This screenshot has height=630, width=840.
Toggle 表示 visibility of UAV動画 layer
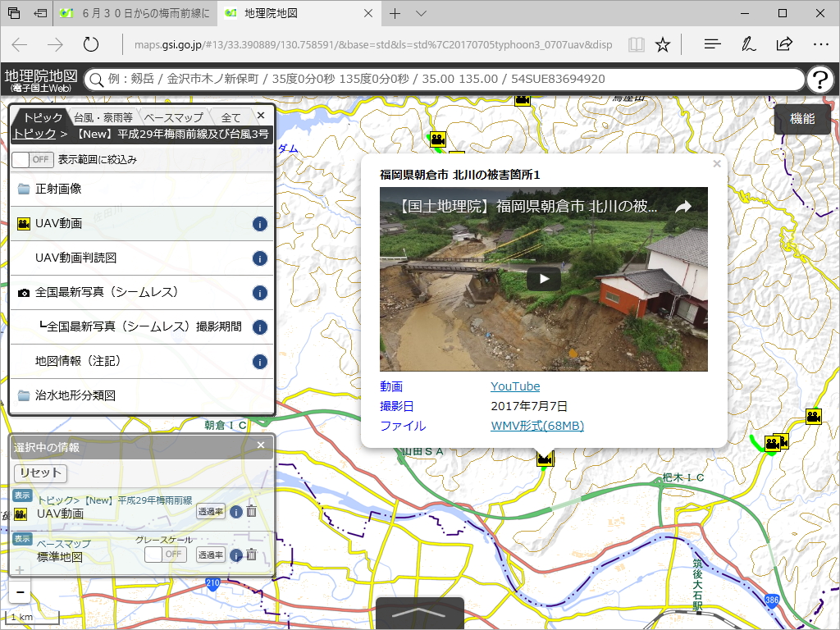(22, 495)
